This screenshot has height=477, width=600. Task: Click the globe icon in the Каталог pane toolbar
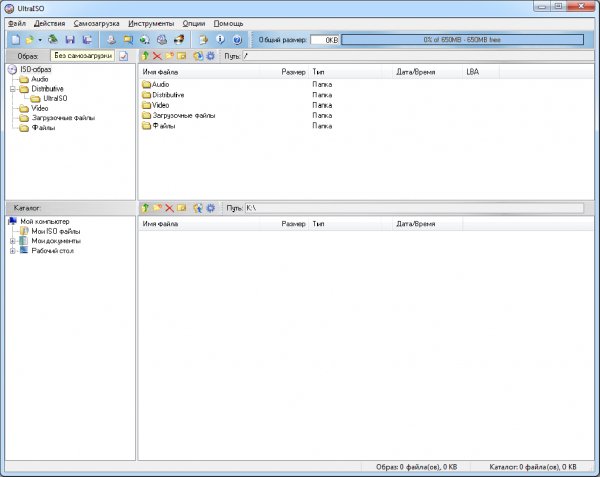[198, 208]
